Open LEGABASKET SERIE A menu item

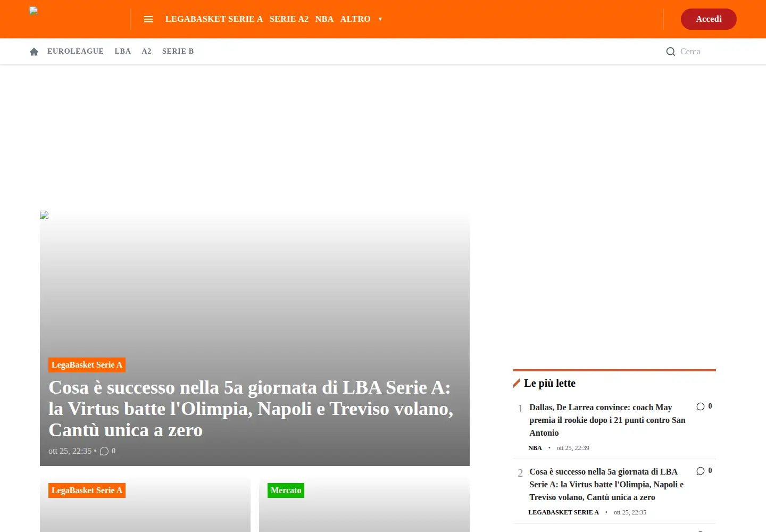[x=214, y=19]
